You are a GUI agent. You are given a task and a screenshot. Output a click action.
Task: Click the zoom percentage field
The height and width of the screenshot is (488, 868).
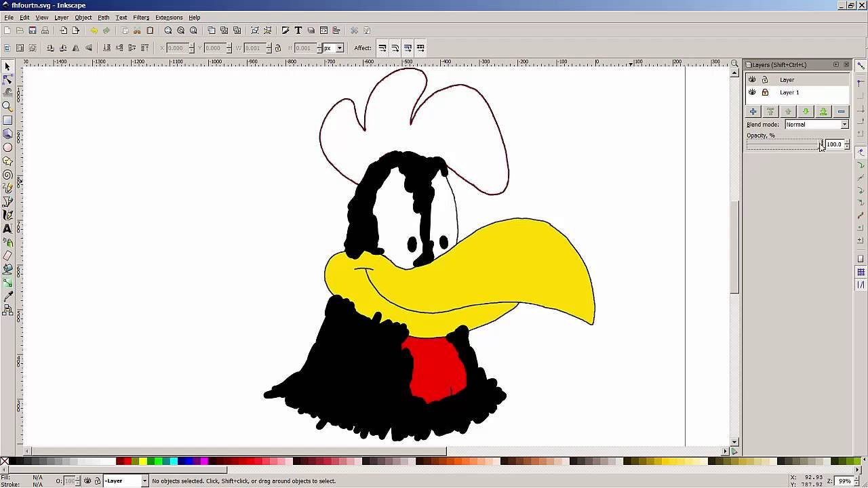pos(844,481)
